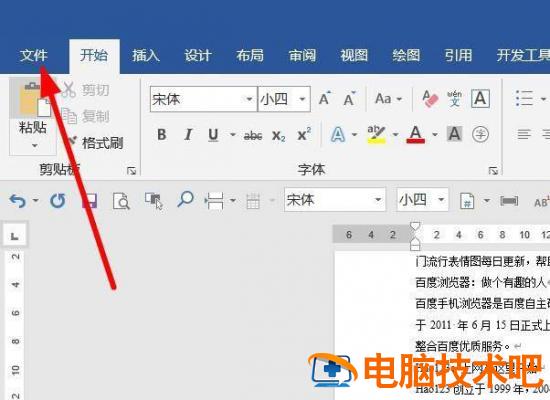Screen dimensions: 550x400
Task: Click the first line indent ruler marker
Action: tap(415, 226)
